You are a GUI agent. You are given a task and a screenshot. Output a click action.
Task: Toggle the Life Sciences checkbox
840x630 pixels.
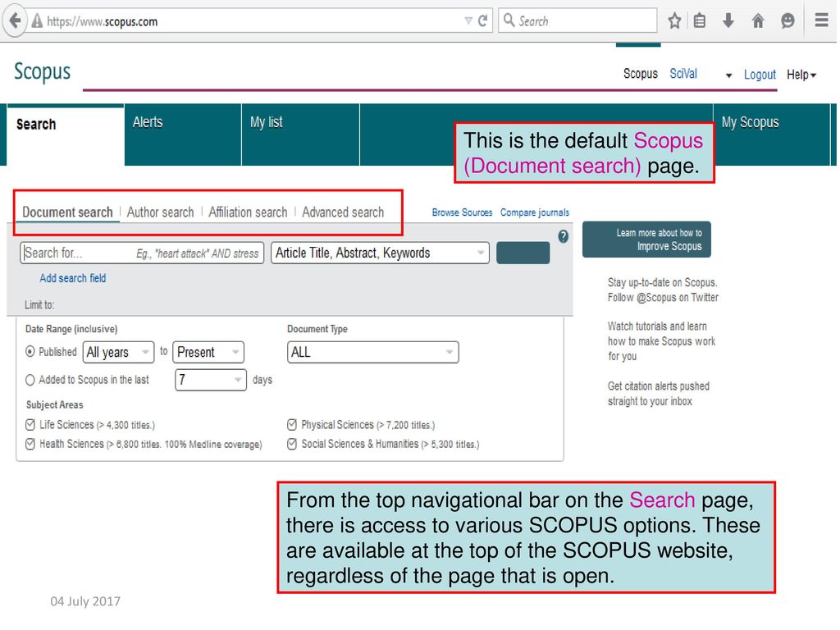(x=30, y=425)
